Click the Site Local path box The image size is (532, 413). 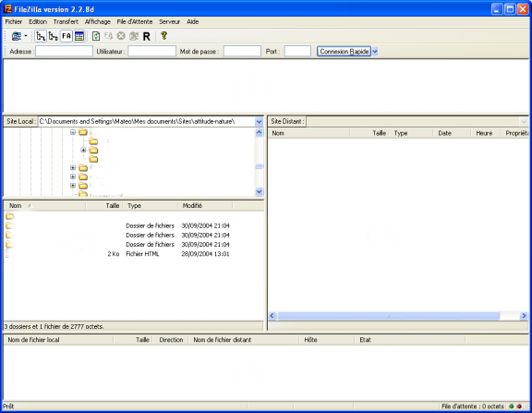147,121
